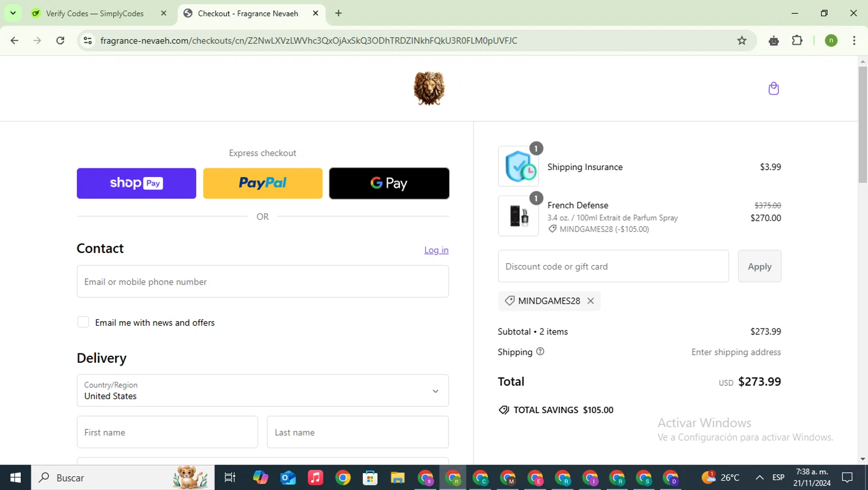The width and height of the screenshot is (868, 490).
Task: Select the Checkout - Fragrance Nevaeh tab
Action: (x=252, y=13)
